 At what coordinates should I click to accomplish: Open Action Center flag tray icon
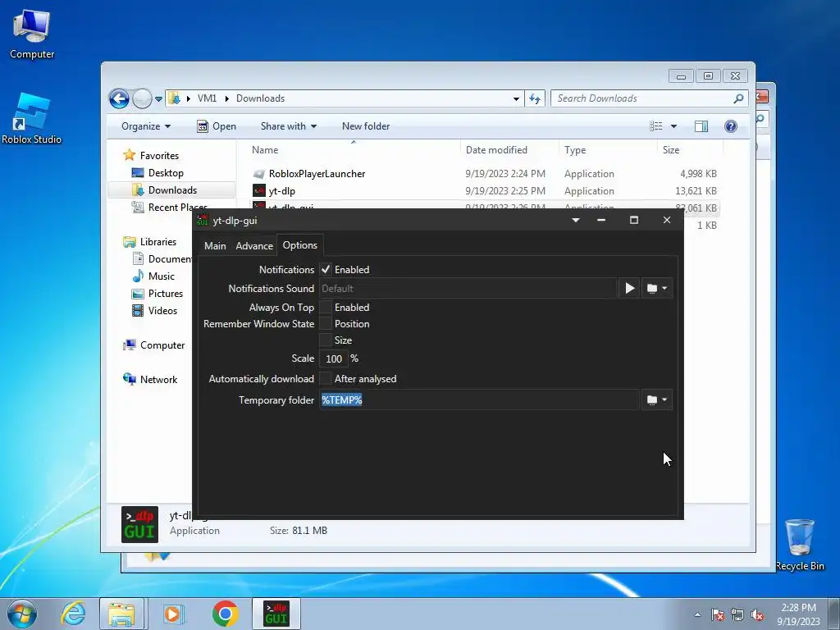[x=717, y=614]
